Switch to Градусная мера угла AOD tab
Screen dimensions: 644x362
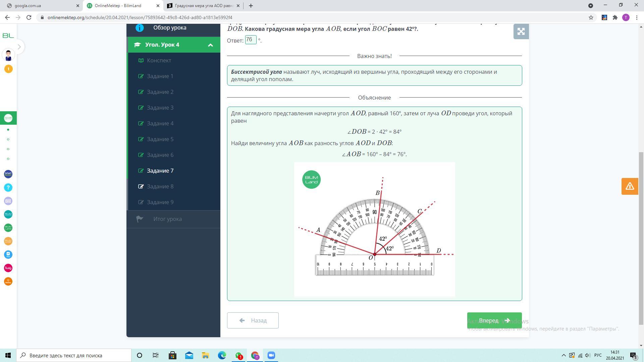tap(204, 6)
